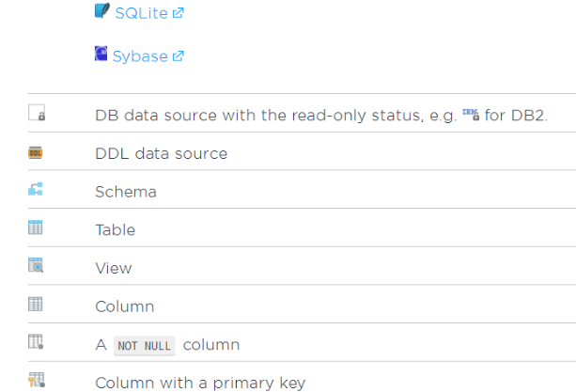
Task: Click the Table icon
Action: click(36, 228)
